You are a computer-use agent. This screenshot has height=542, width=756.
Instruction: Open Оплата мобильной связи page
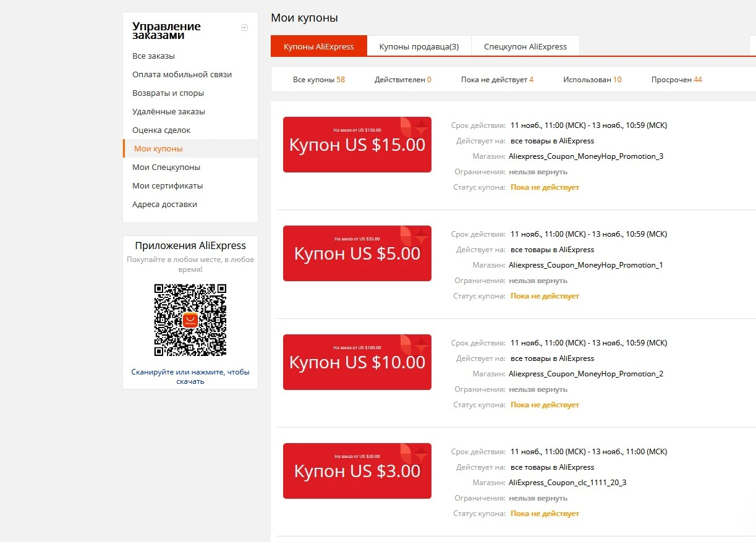pyautogui.click(x=182, y=75)
